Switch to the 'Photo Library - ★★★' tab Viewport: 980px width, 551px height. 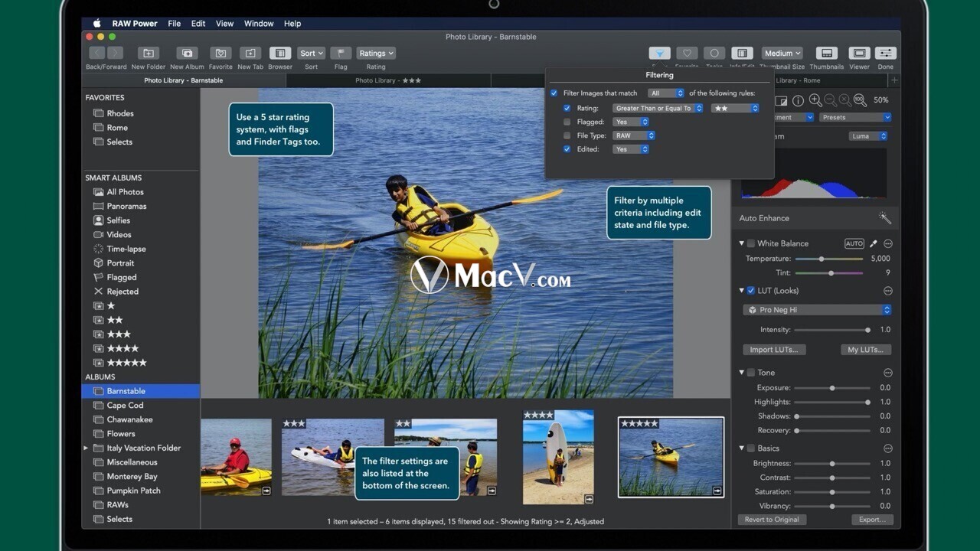tap(388, 80)
